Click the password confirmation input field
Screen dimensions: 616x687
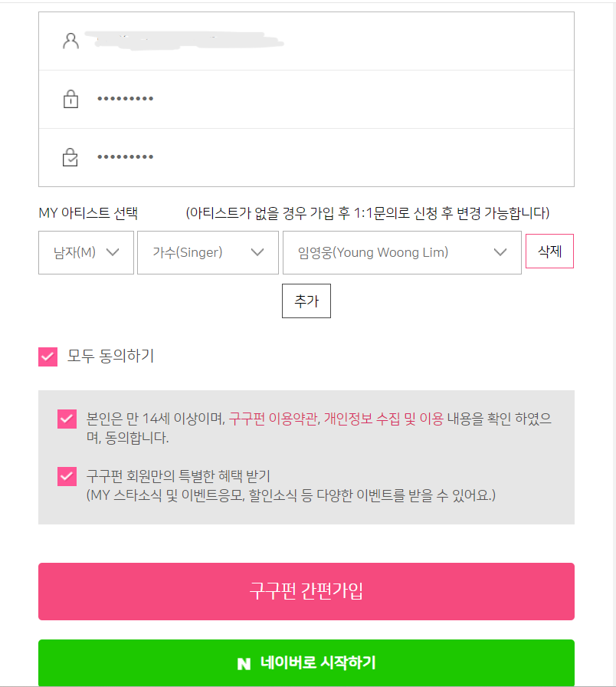coord(306,157)
